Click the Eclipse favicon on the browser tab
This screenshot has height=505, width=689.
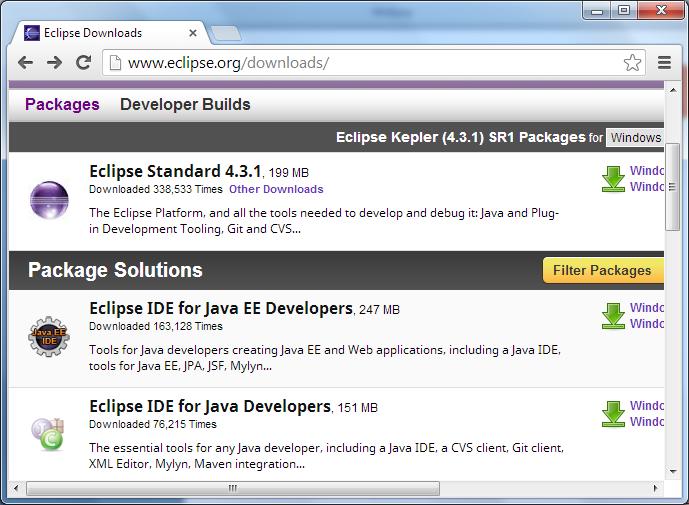(32, 33)
